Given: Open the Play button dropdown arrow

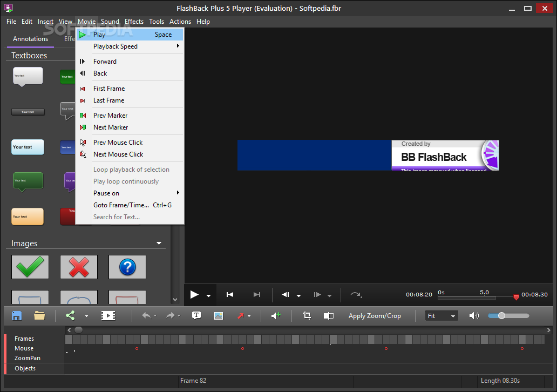Looking at the screenshot, I should tap(208, 295).
